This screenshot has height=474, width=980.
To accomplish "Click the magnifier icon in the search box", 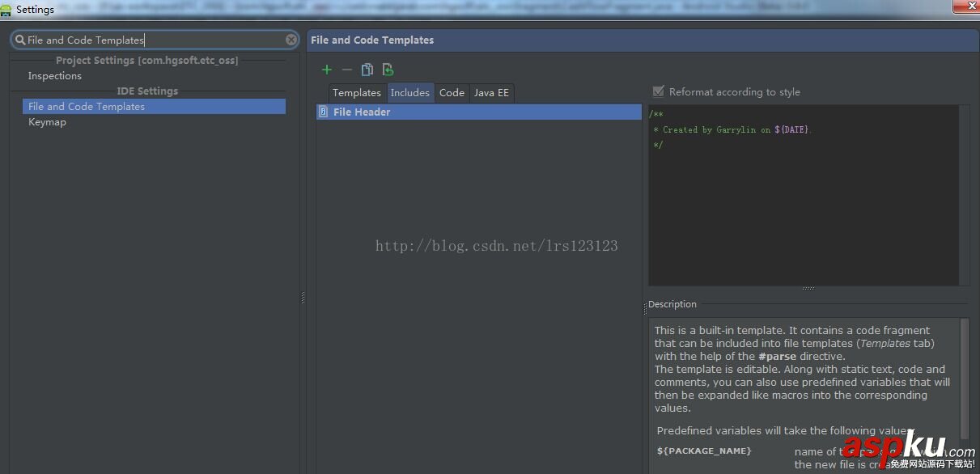I will point(19,39).
